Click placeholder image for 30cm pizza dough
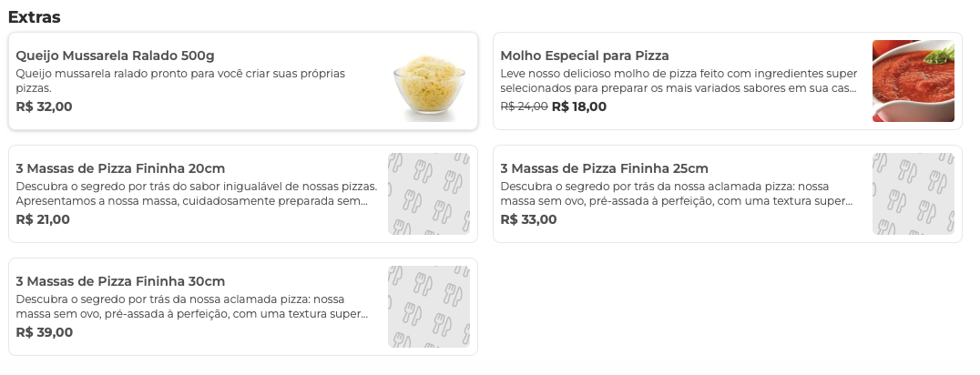980x375 pixels. (x=428, y=307)
